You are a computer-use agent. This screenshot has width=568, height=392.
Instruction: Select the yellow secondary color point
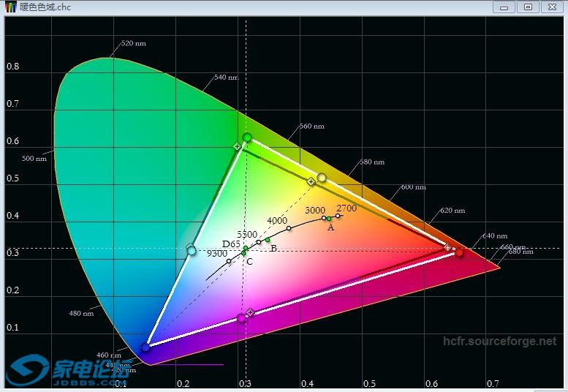pyautogui.click(x=322, y=178)
